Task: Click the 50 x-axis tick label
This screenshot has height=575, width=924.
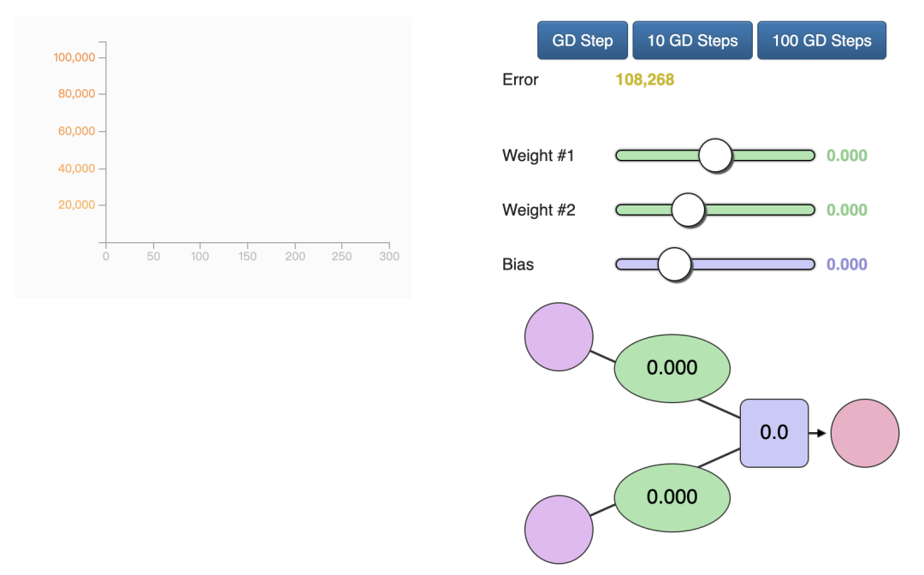Action: [153, 257]
